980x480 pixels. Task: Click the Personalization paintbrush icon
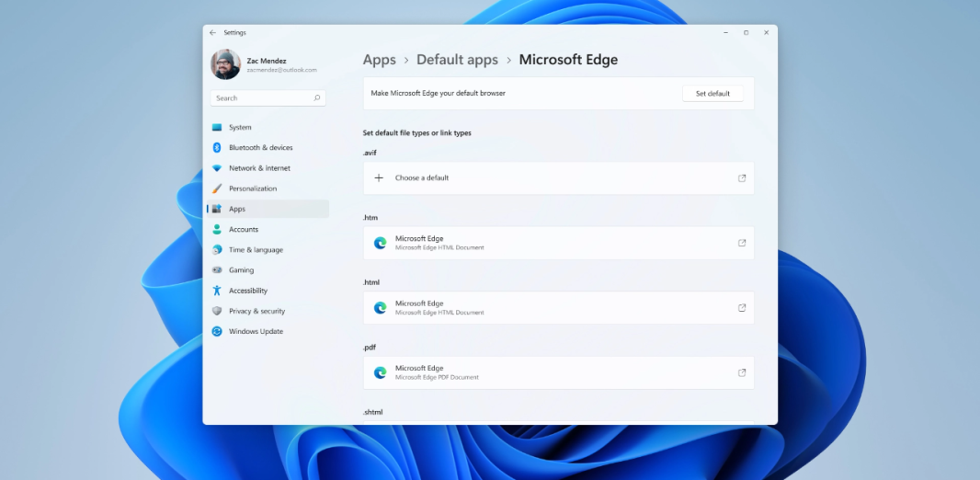(217, 189)
